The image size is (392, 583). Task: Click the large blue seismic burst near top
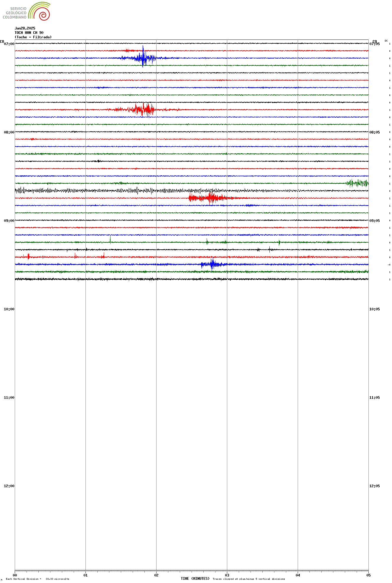143,58
